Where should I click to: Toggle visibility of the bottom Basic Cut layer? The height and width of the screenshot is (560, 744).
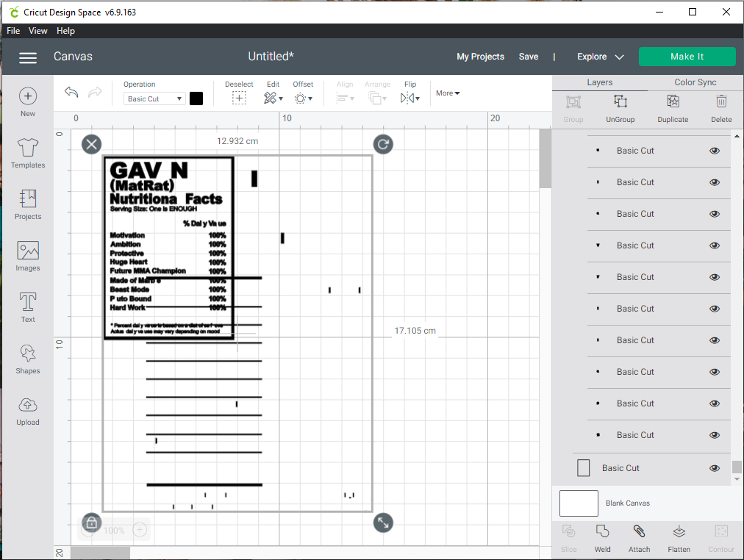point(714,467)
